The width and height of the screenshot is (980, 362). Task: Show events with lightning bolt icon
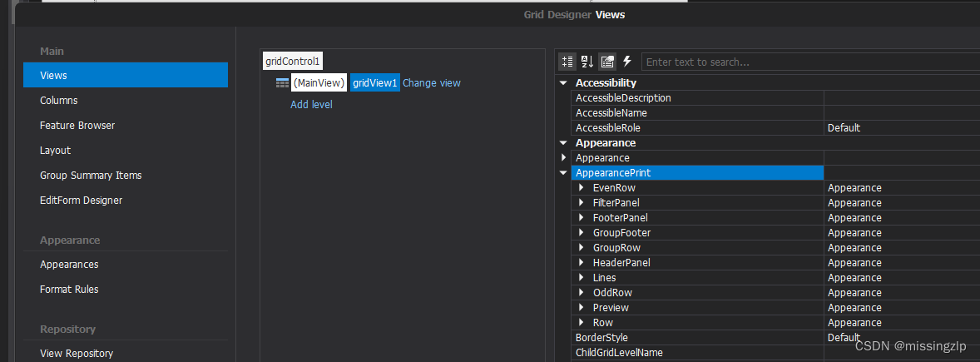pos(627,62)
